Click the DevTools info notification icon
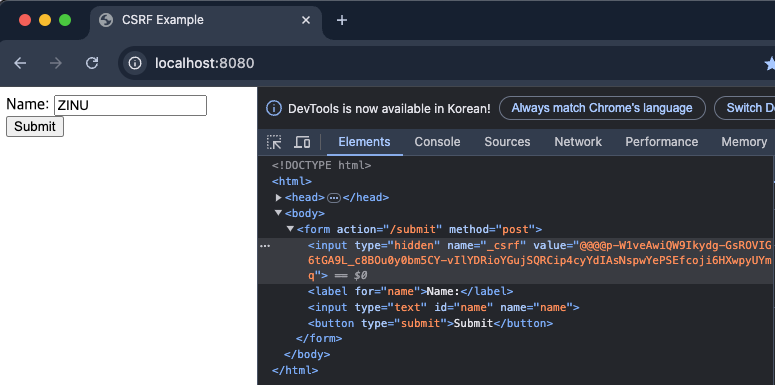 click(274, 108)
